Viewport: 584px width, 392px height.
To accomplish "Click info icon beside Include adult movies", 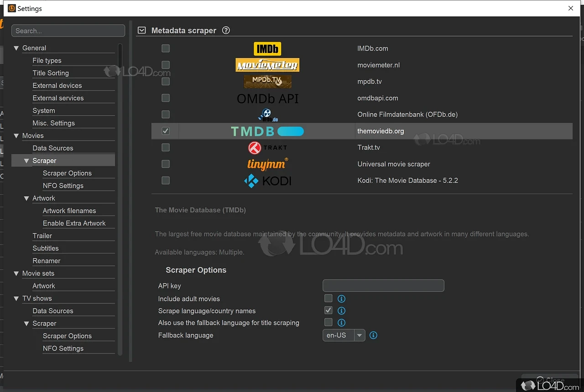I will pyautogui.click(x=341, y=299).
